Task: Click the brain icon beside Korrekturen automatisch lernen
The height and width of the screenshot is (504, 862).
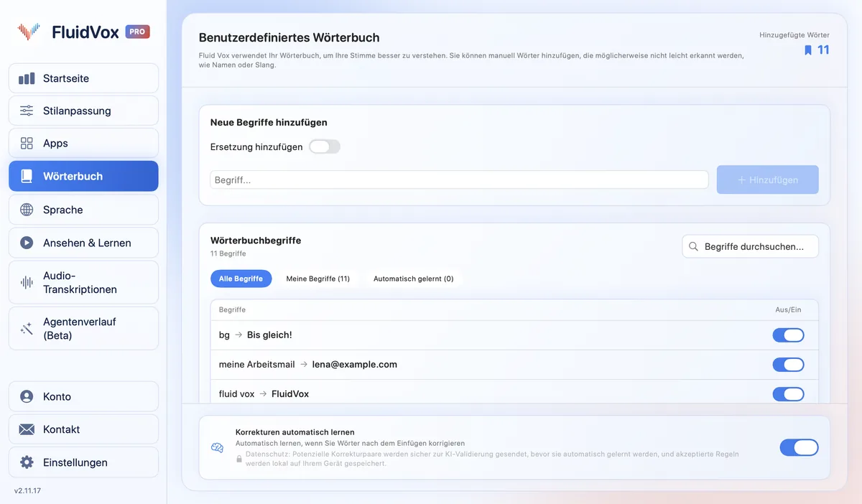Action: (217, 448)
